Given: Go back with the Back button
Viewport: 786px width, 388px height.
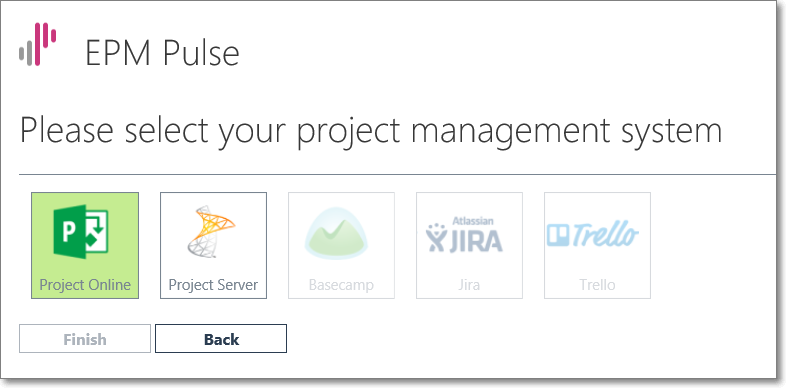Looking at the screenshot, I should (x=221, y=339).
